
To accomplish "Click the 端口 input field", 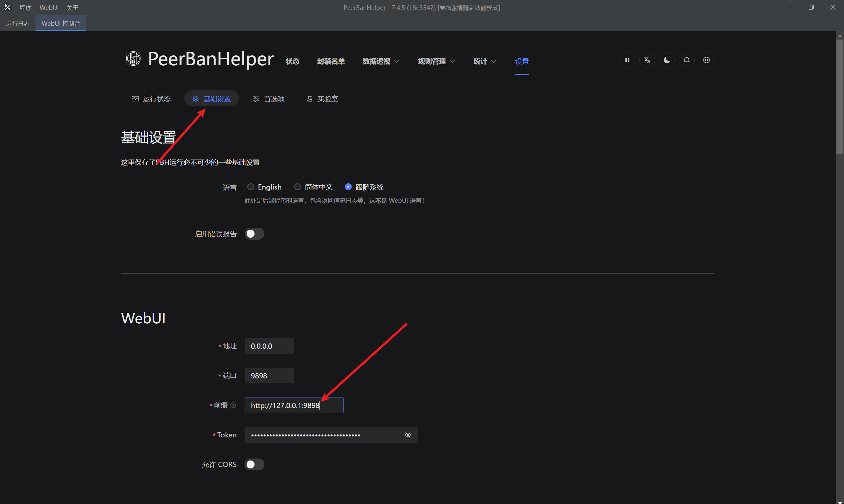I will [269, 376].
